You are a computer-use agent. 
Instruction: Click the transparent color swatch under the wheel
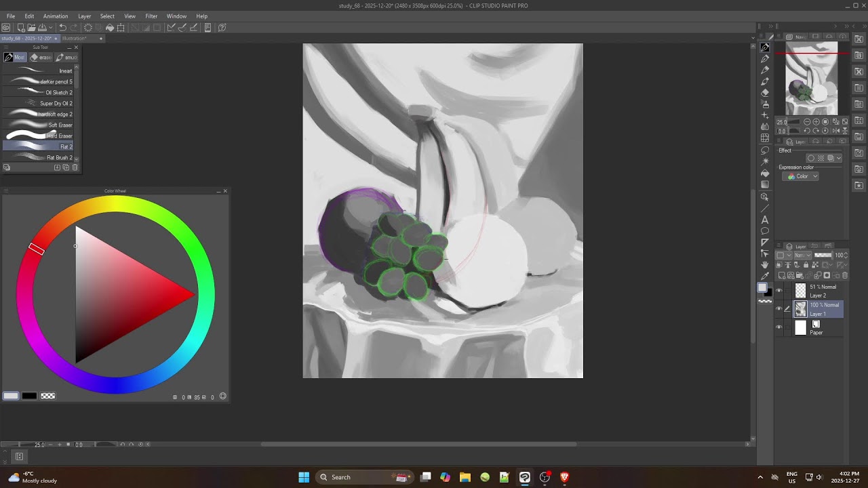48,396
